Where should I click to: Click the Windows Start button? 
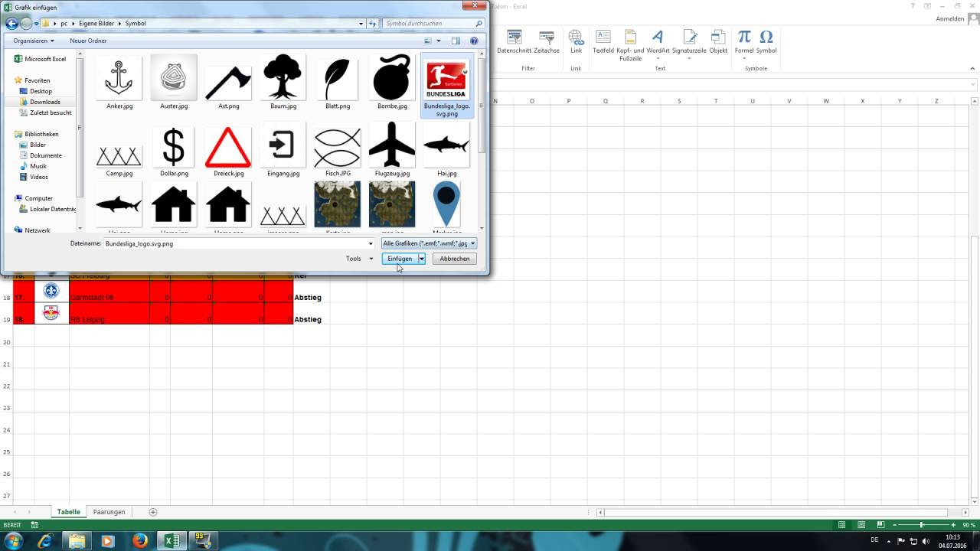(14, 541)
